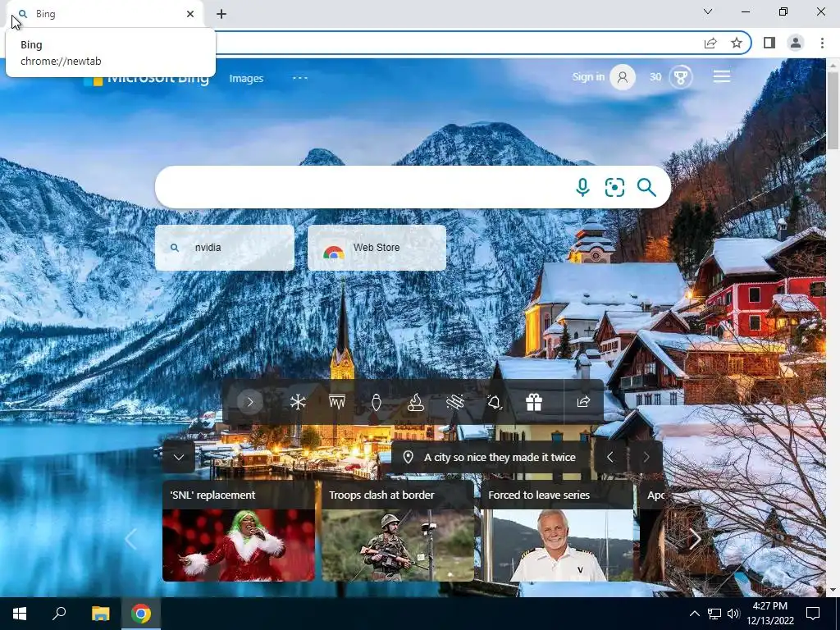
Task: Show previous background image arrow
Action: 609,457
